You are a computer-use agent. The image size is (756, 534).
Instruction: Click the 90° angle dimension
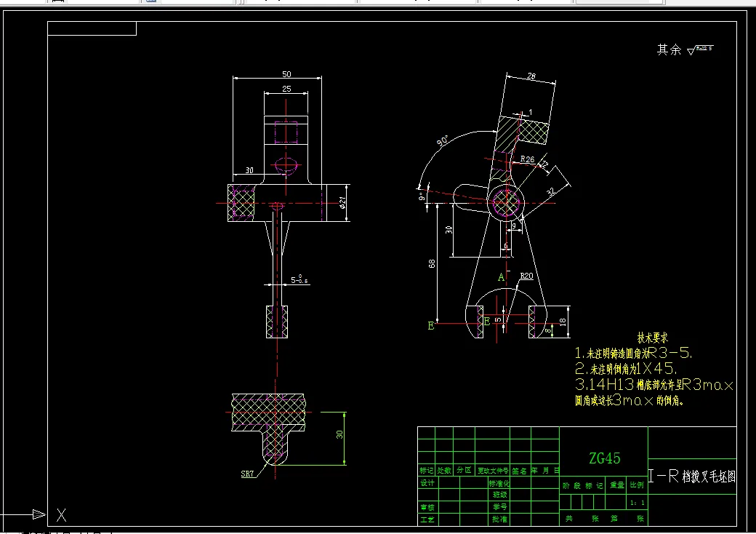tap(443, 141)
